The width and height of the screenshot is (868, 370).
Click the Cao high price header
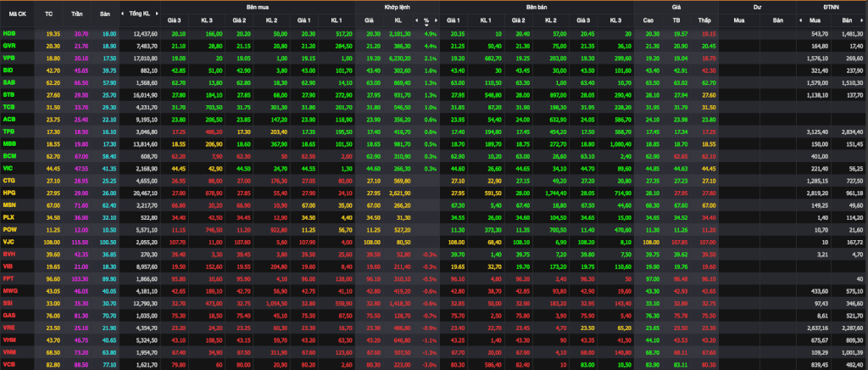coord(648,20)
